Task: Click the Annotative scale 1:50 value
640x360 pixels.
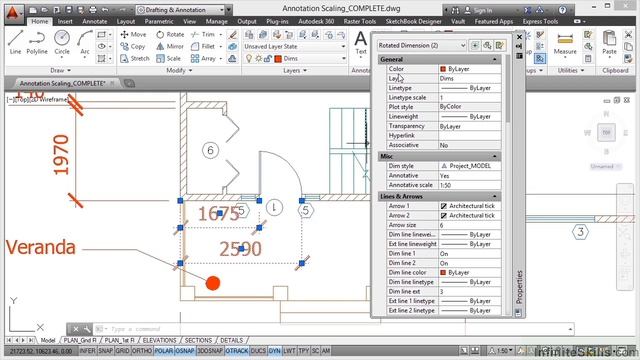Action: [469, 185]
